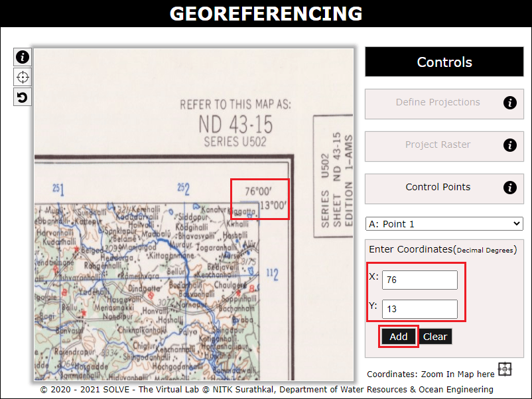This screenshot has width=532, height=399.
Task: Click the 13°00′ latitude label on map
Action: [x=273, y=205]
